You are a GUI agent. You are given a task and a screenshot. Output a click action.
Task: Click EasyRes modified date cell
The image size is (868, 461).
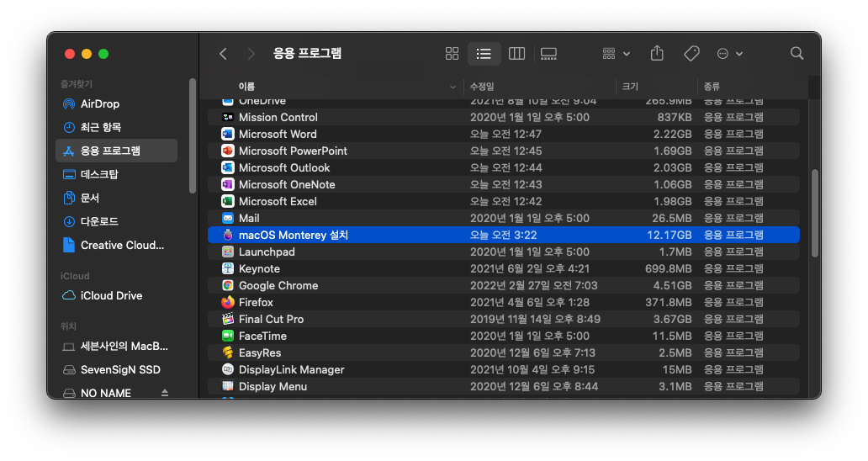point(532,353)
